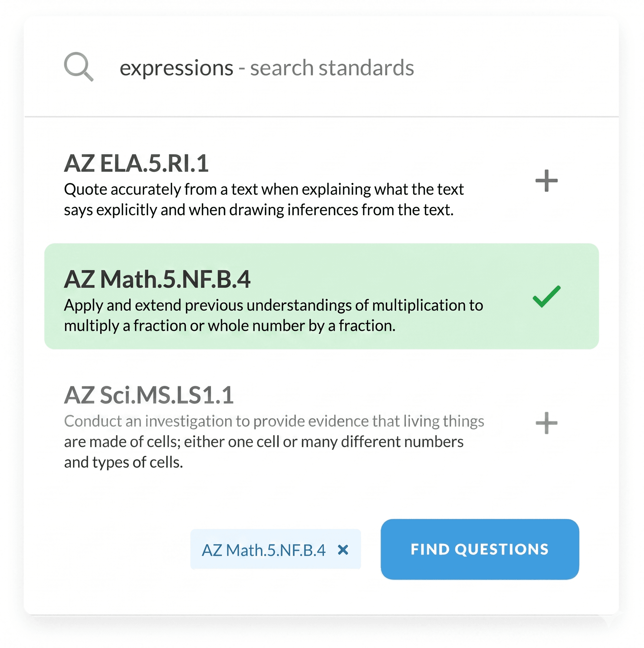This screenshot has width=644, height=648.
Task: Uncheck the green checkmark for AZ Math.5.NF.B.4
Action: tap(547, 296)
